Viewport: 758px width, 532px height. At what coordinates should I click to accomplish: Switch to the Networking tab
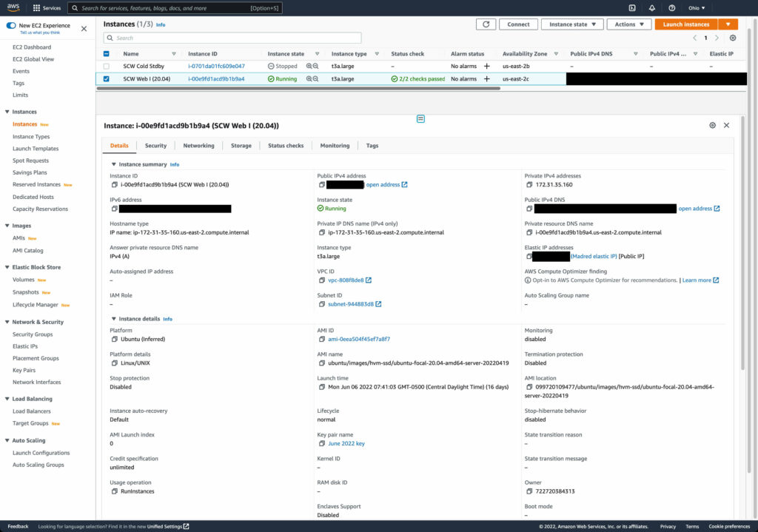[x=198, y=146]
